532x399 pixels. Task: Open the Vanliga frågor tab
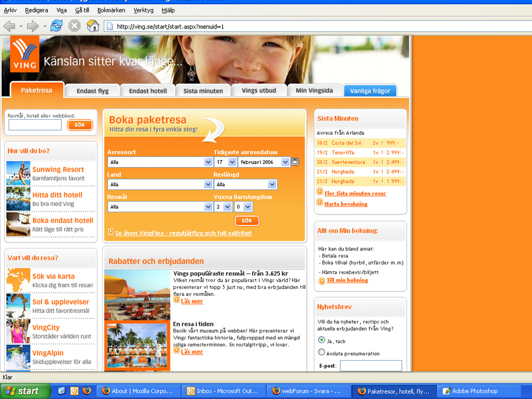[370, 91]
